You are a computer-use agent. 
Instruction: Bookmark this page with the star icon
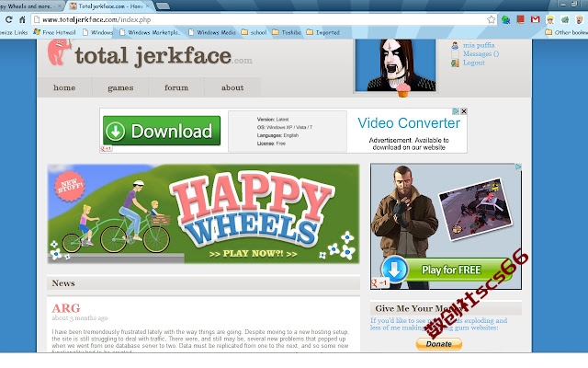[x=491, y=19]
